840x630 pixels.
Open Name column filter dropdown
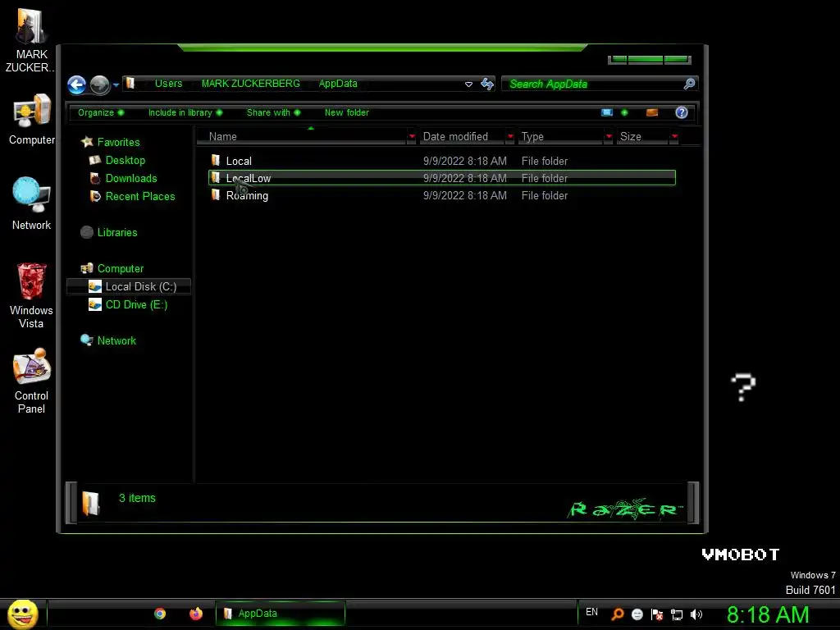412,137
